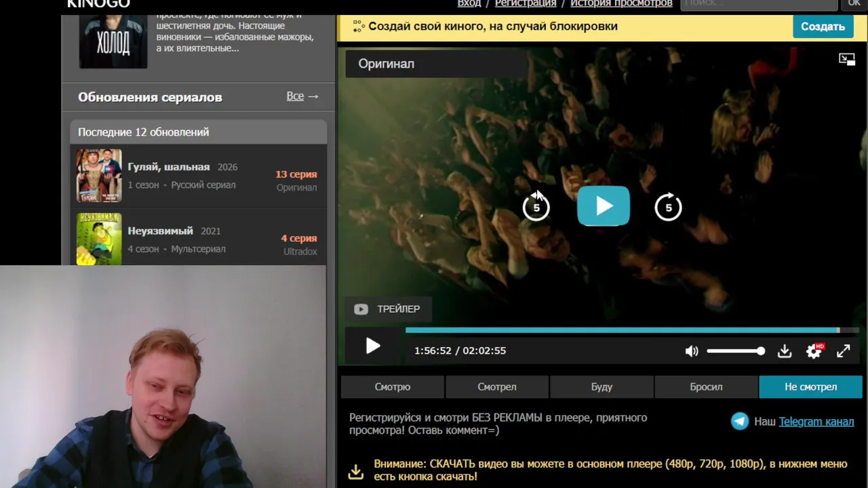Select the Не смотрел status tab
Viewport: 868px width, 488px height.
pyautogui.click(x=811, y=387)
